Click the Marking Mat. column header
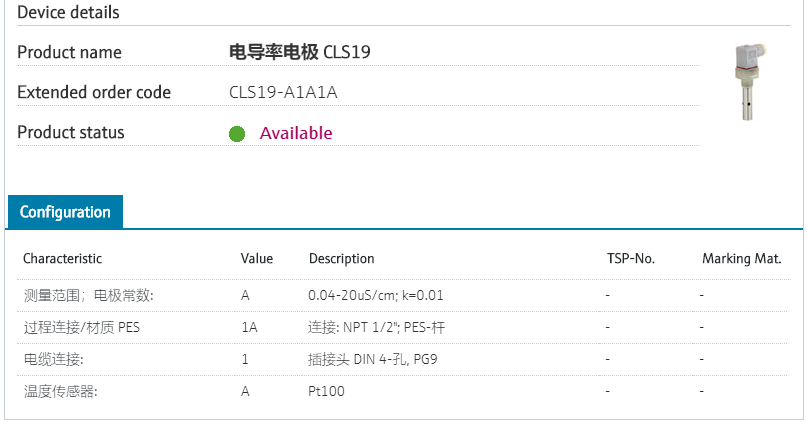 (741, 259)
